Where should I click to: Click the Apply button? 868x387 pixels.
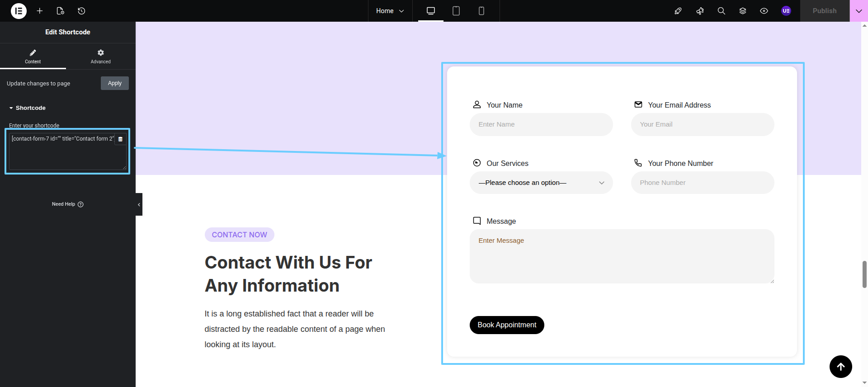pos(114,83)
